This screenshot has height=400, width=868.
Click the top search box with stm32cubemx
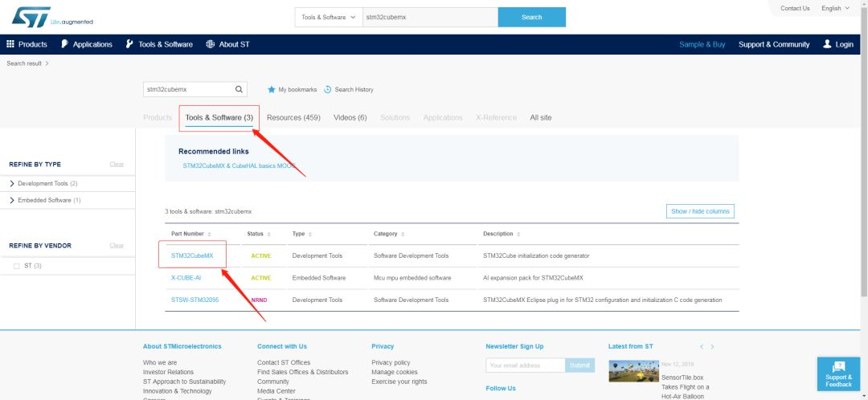click(430, 17)
